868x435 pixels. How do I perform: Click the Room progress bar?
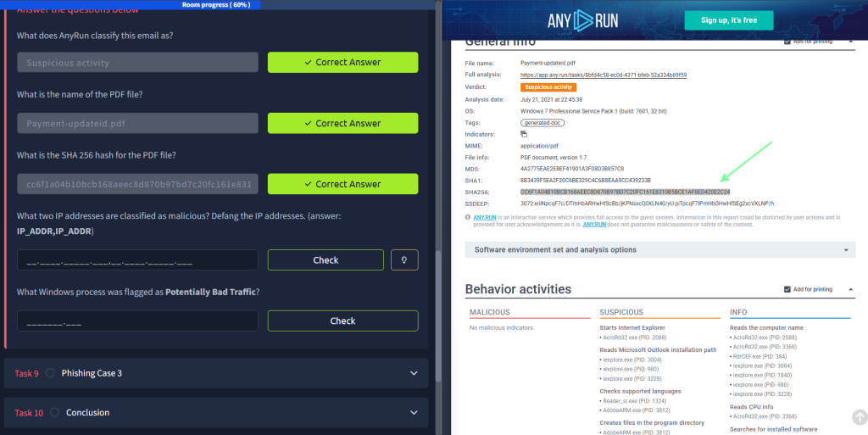217,4
